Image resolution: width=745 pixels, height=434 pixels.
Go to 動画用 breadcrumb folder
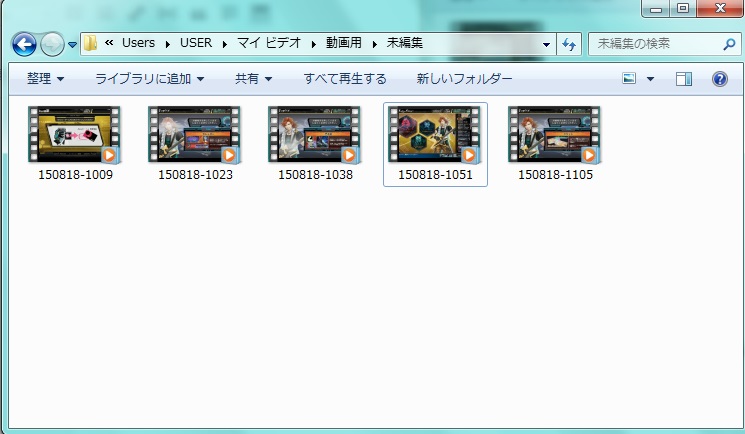[x=344, y=43]
